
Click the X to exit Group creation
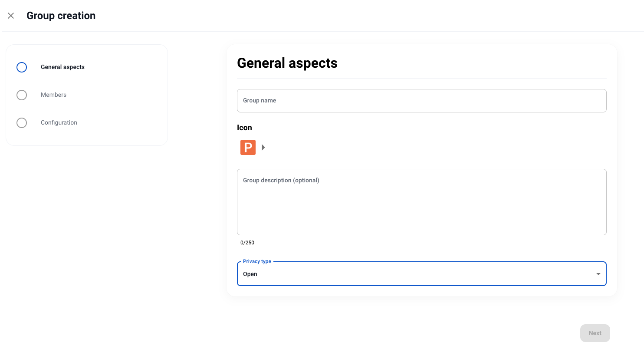tap(11, 16)
